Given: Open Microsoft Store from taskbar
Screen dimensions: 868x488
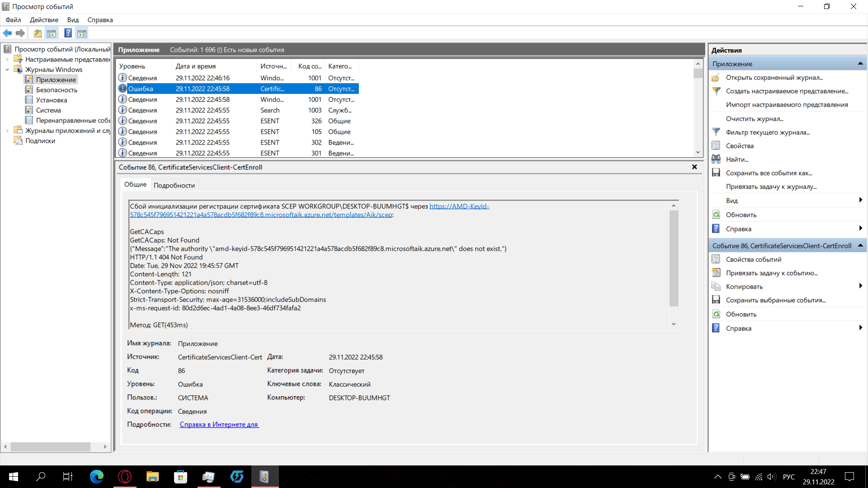Looking at the screenshot, I should 181,477.
